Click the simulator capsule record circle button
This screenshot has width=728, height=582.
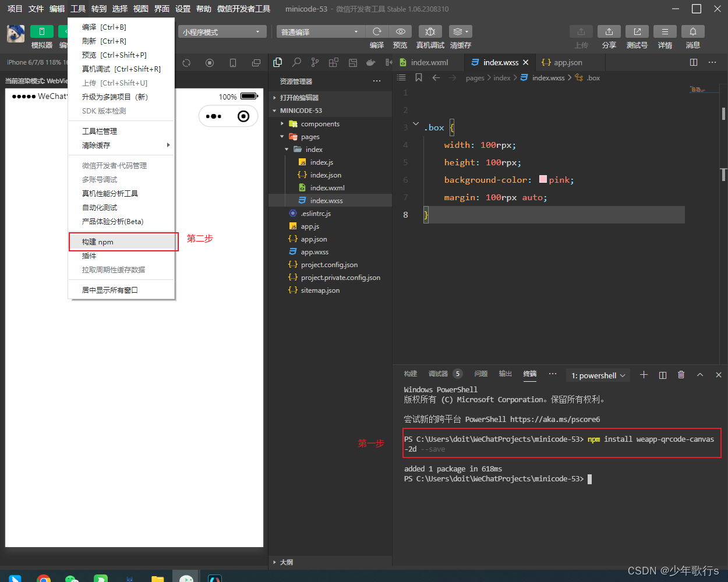point(243,116)
